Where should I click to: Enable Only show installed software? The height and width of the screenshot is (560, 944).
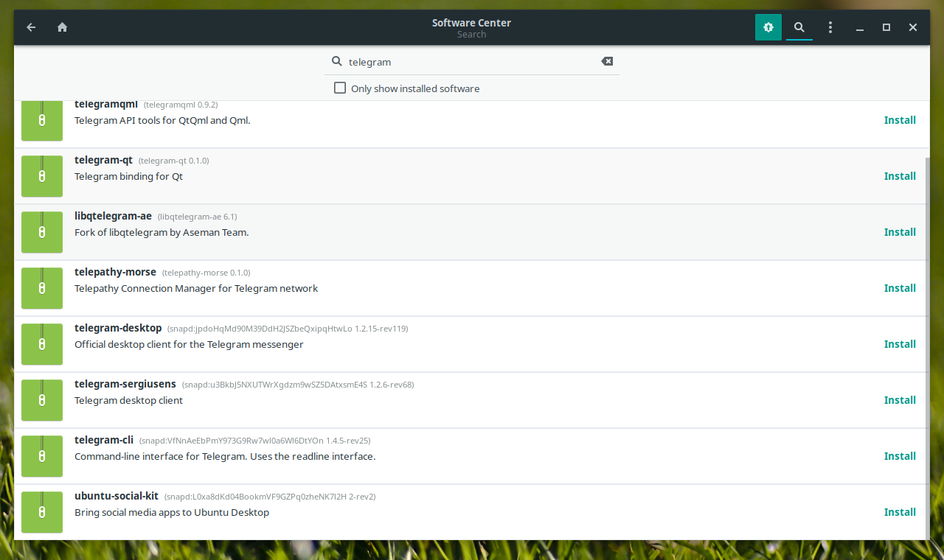[x=340, y=88]
